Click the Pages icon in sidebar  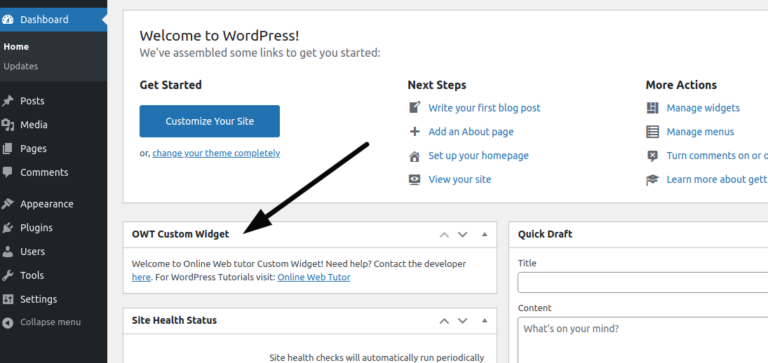click(7, 148)
